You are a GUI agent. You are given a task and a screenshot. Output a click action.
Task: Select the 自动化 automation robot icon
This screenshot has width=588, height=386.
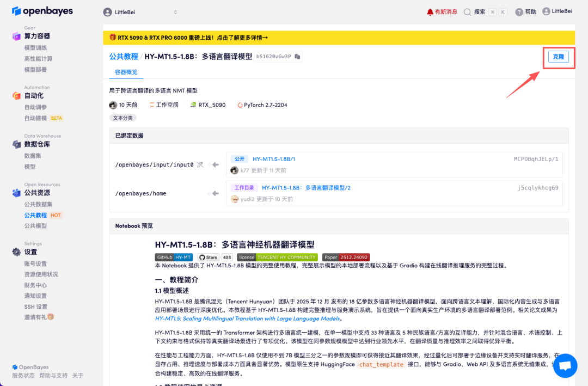coord(16,95)
